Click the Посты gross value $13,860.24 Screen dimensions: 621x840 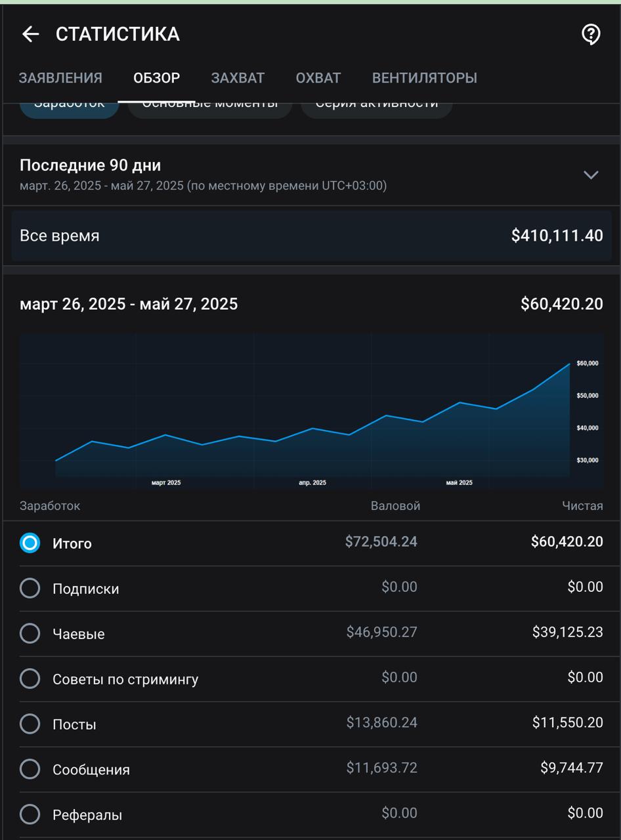click(x=382, y=723)
